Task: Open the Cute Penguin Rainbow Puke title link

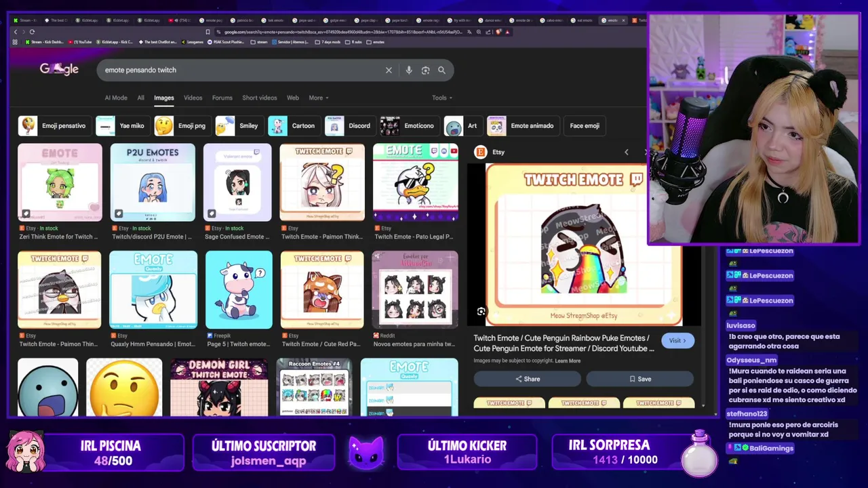Action: pos(564,343)
